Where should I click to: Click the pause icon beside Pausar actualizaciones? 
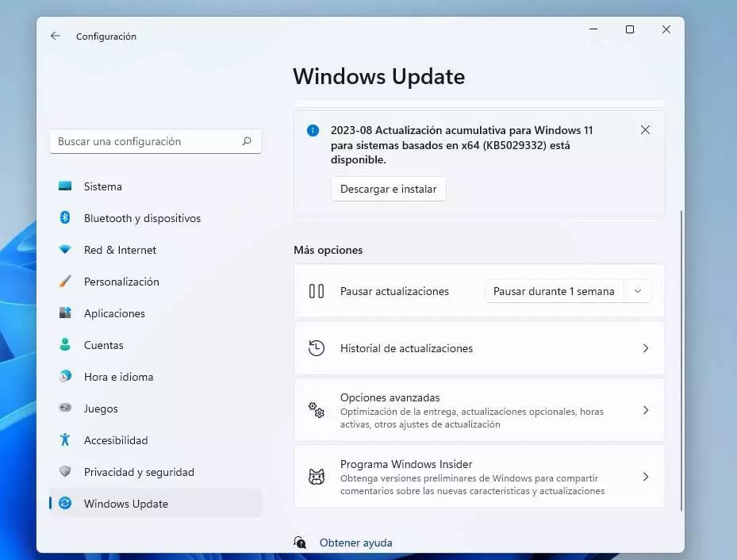point(317,291)
